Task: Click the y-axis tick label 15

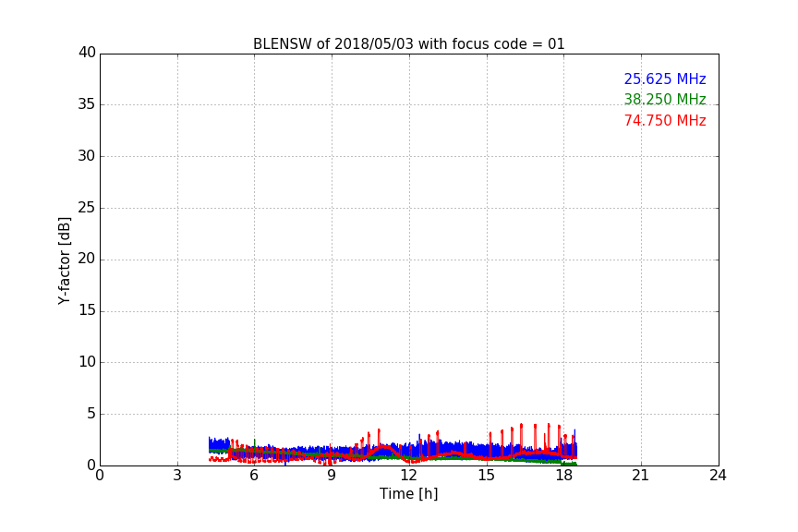Action: [x=87, y=310]
